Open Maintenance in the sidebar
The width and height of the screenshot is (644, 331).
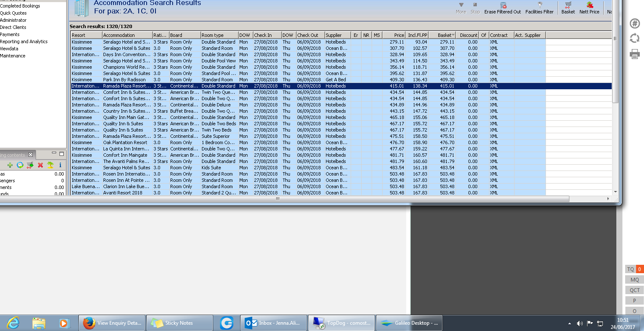13,56
